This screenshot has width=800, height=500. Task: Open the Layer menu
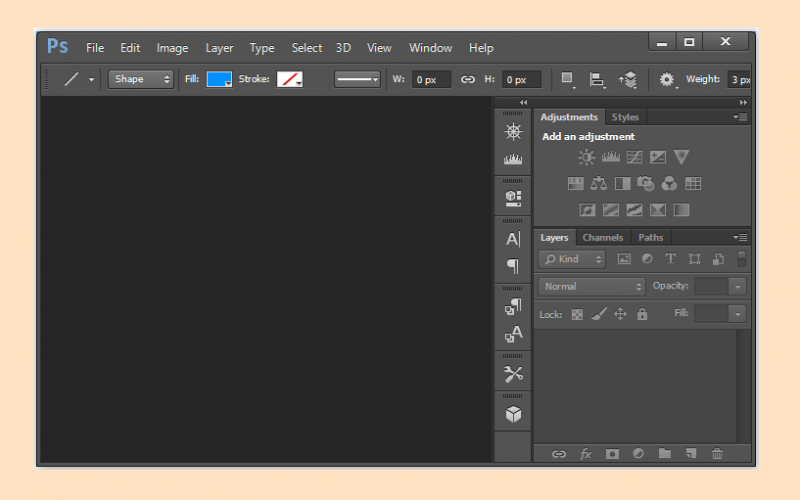219,48
